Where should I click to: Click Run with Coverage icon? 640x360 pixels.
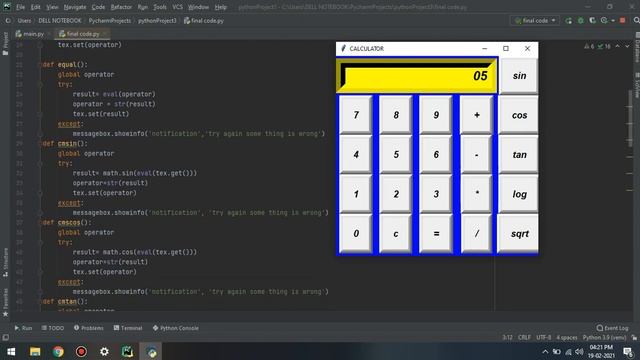coord(592,20)
